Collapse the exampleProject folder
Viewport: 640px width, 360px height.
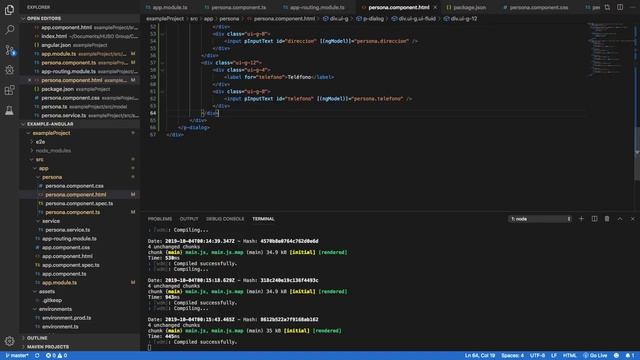pyautogui.click(x=51, y=133)
